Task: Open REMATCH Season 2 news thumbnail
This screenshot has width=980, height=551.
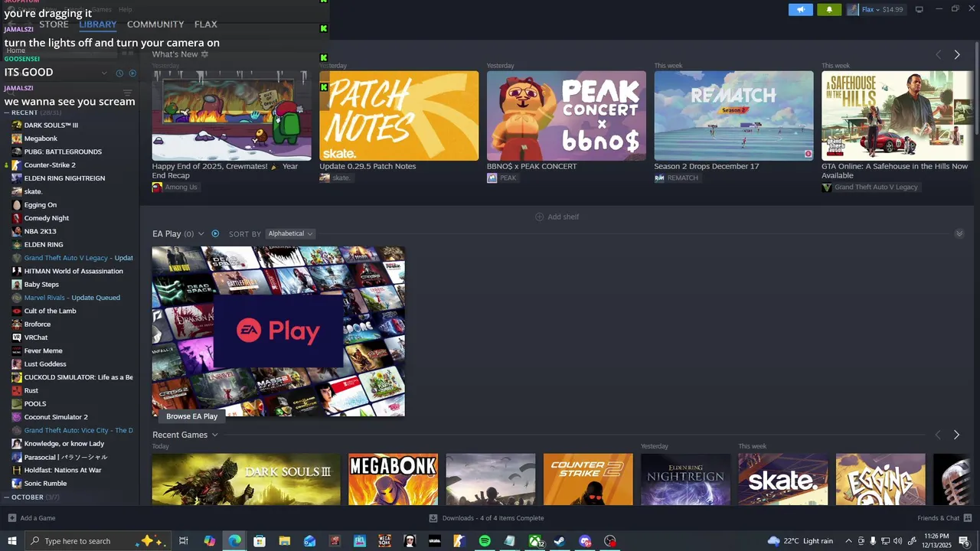Action: click(x=733, y=116)
